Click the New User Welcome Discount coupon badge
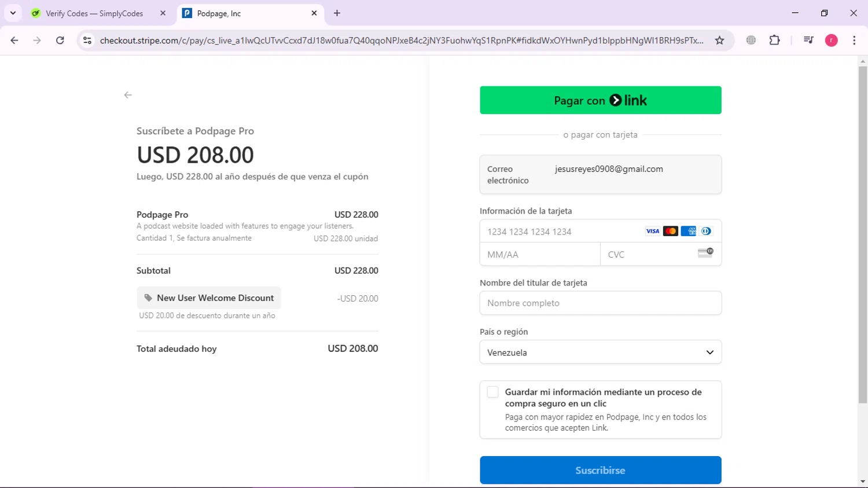 (x=209, y=298)
